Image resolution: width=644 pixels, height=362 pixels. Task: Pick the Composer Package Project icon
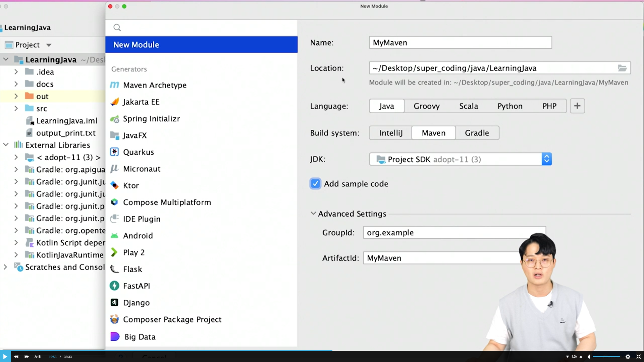(x=114, y=319)
